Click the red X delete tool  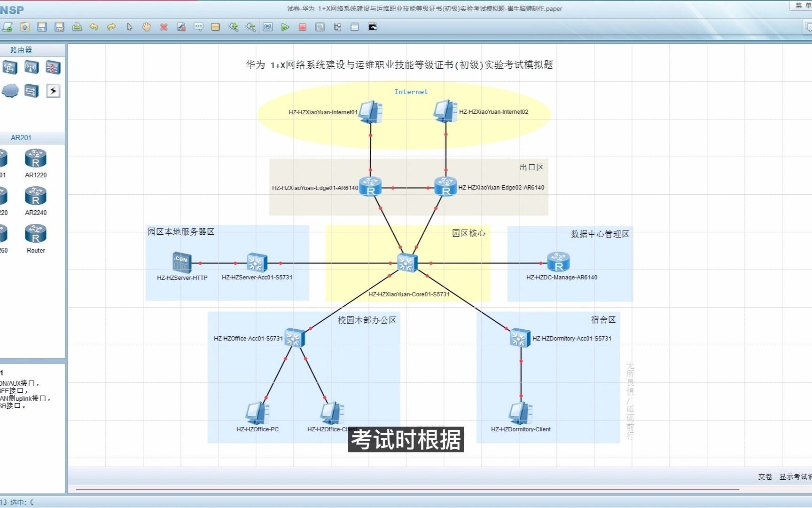pos(164,27)
